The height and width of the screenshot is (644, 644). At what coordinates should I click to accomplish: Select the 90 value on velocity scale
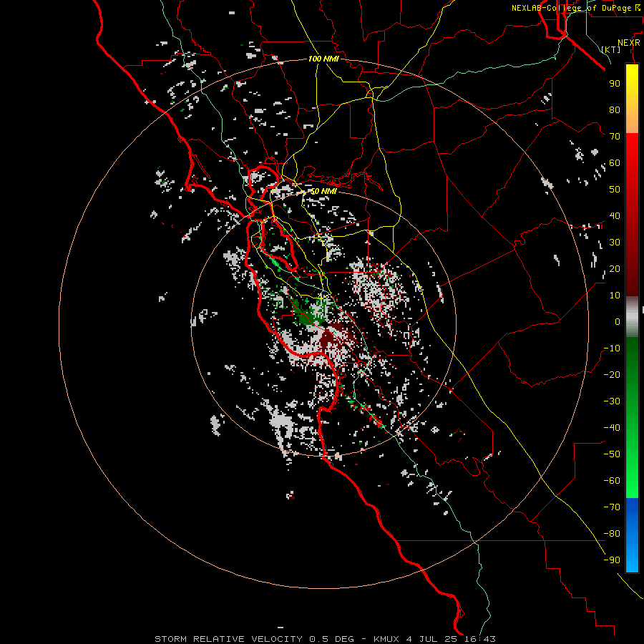(615, 84)
